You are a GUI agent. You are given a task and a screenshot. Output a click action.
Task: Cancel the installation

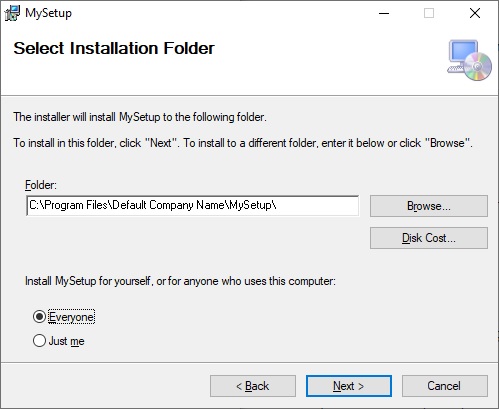click(x=445, y=386)
